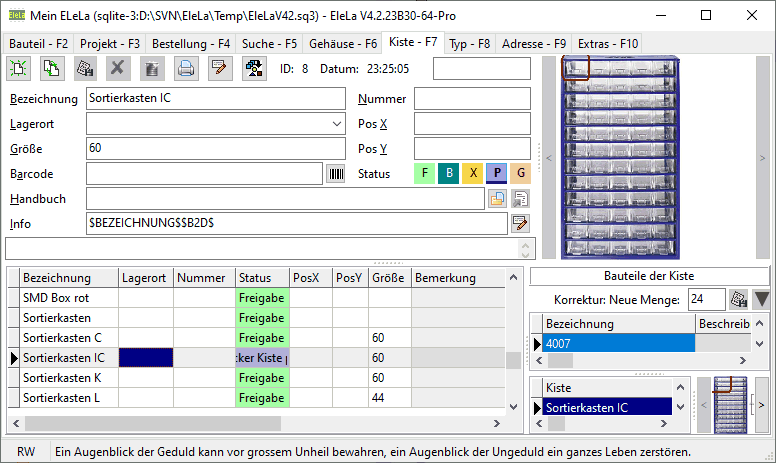This screenshot has width=776, height=463.
Task: Toggle the teal B status button
Action: (x=449, y=174)
